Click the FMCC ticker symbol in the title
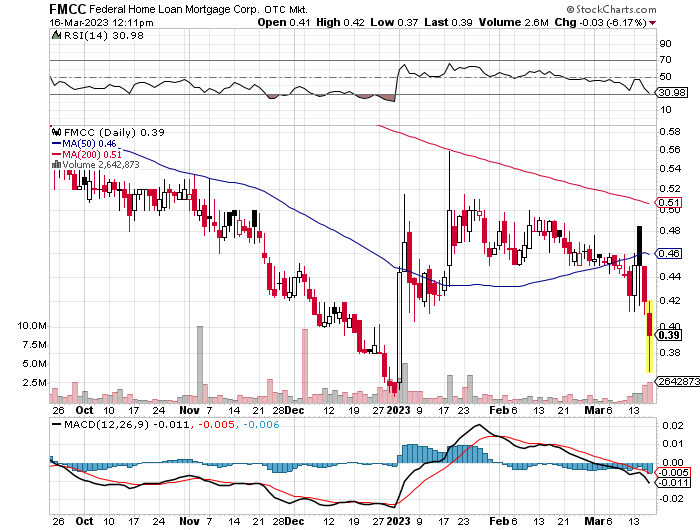 (68, 8)
